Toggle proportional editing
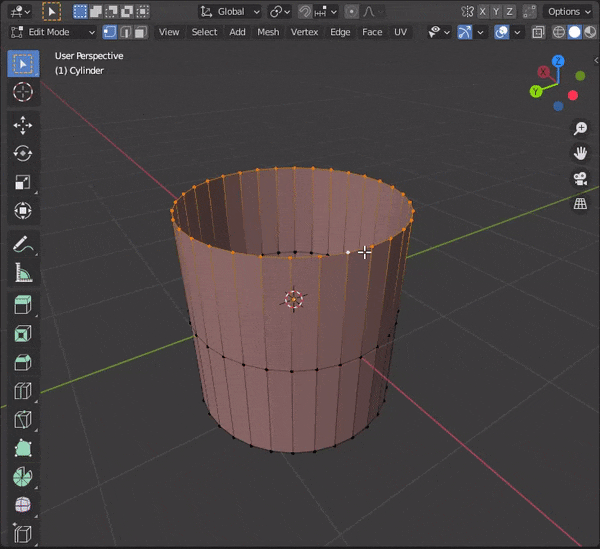This screenshot has width=600, height=549. [x=351, y=12]
